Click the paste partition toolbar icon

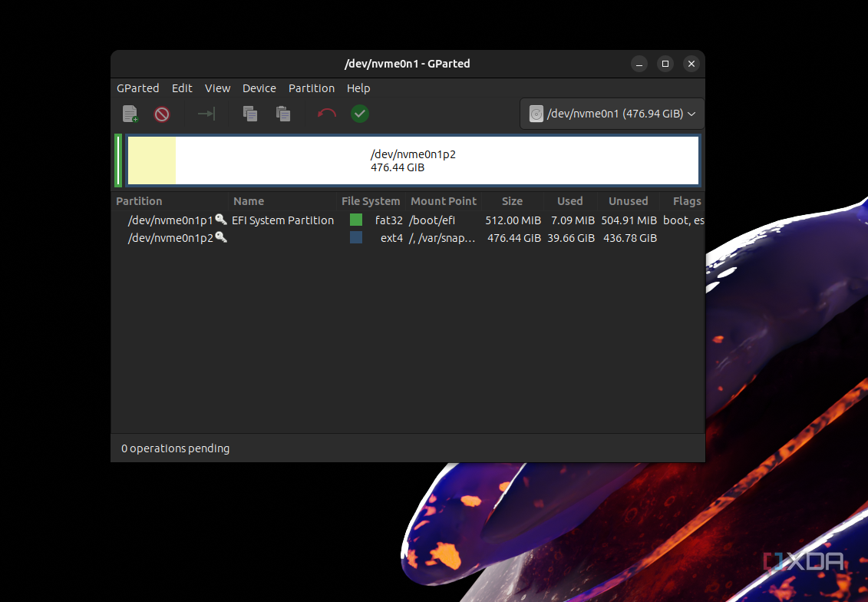point(283,114)
